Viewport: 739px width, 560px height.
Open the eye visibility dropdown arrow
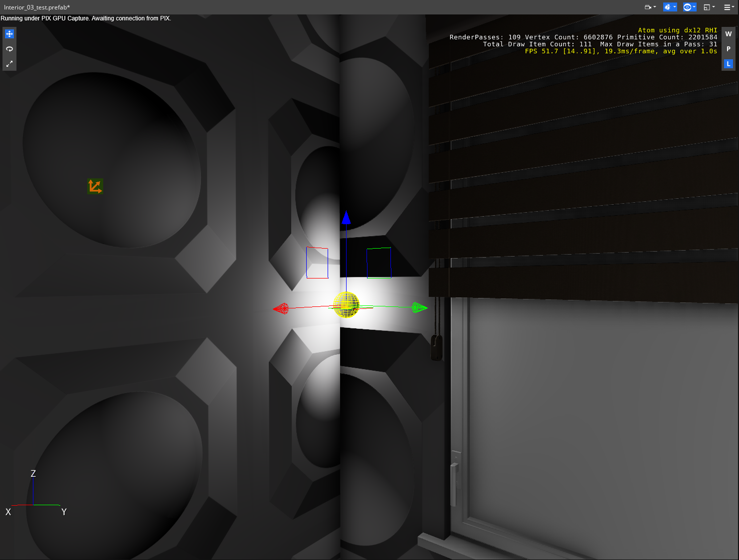click(694, 7)
